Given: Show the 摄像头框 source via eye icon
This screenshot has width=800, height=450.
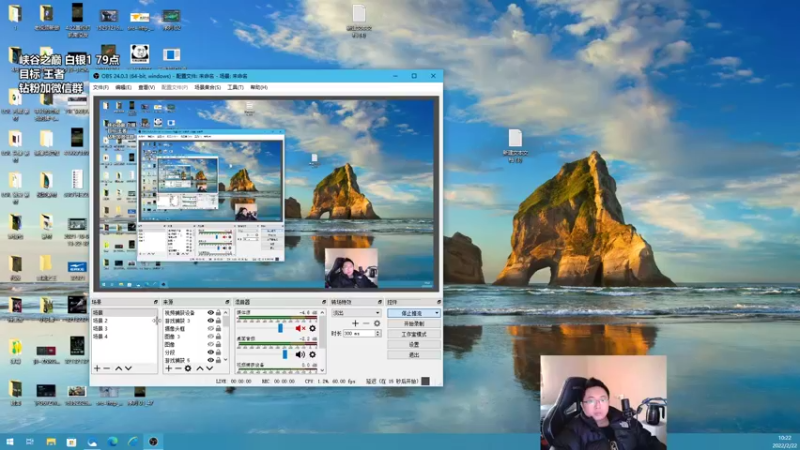Looking at the screenshot, I should (210, 329).
